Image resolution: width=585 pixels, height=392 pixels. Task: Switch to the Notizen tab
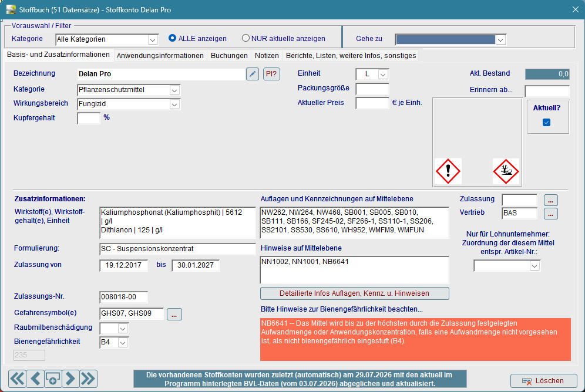pos(267,56)
